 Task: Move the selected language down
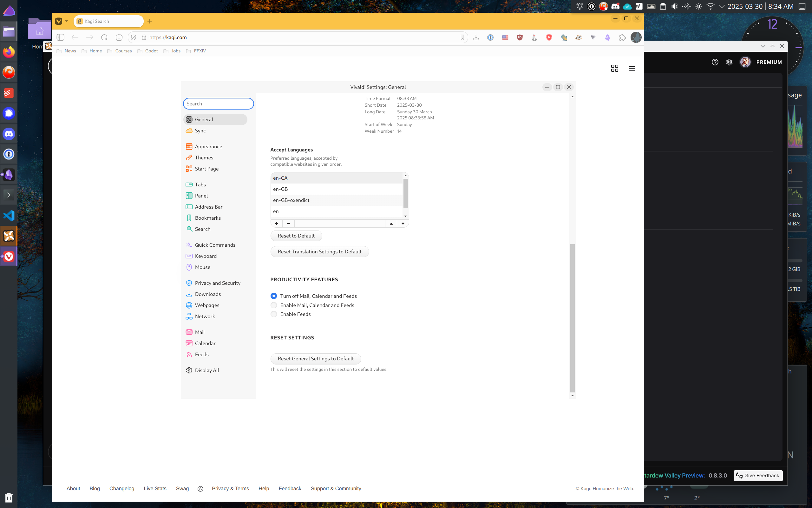(403, 224)
